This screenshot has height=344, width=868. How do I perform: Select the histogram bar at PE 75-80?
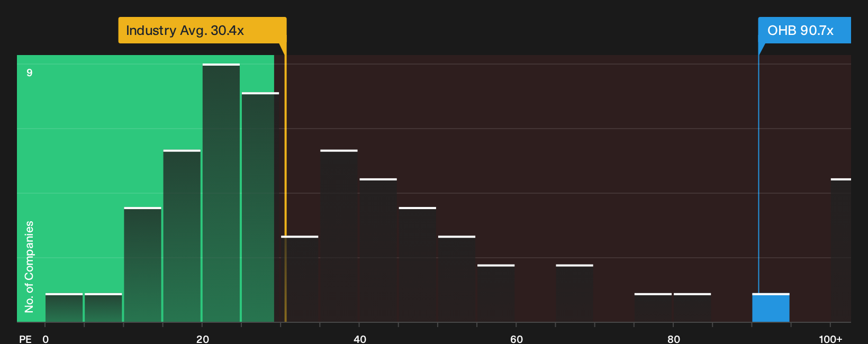tap(653, 307)
